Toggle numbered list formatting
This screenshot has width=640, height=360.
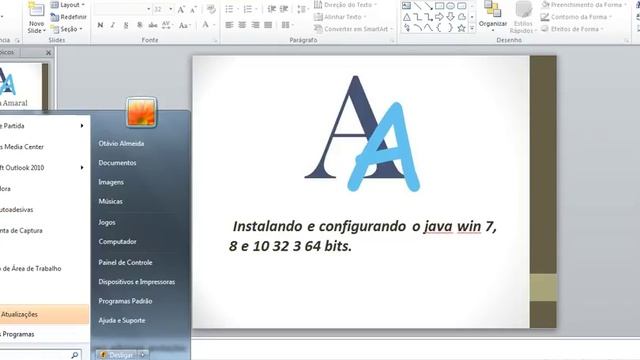249,9
